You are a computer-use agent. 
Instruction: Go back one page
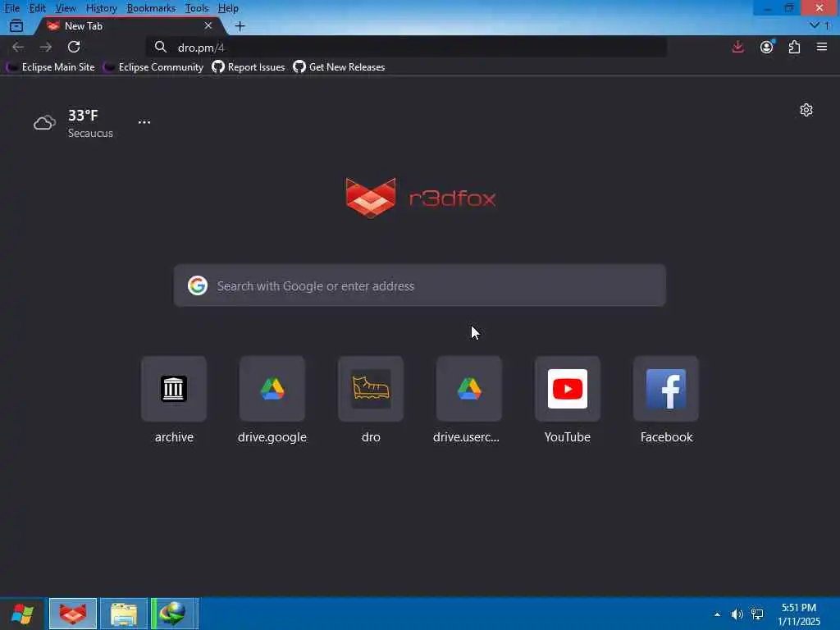pyautogui.click(x=18, y=47)
